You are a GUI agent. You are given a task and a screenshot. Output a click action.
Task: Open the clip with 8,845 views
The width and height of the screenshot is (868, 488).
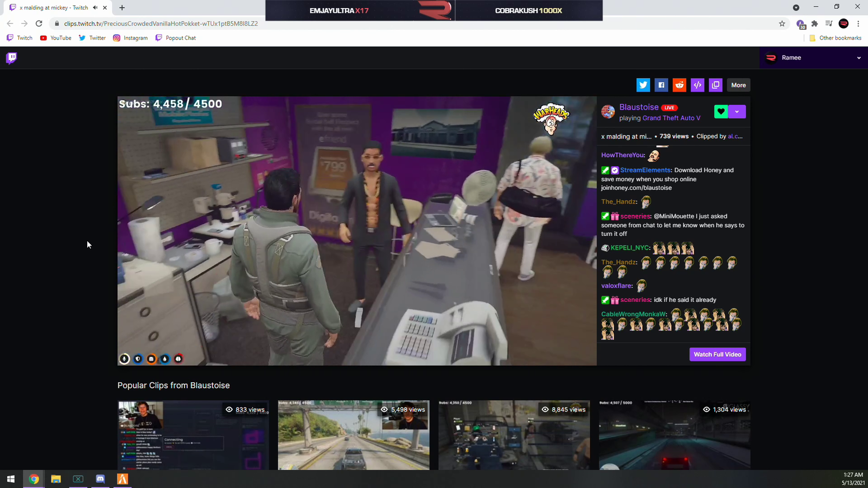(514, 435)
